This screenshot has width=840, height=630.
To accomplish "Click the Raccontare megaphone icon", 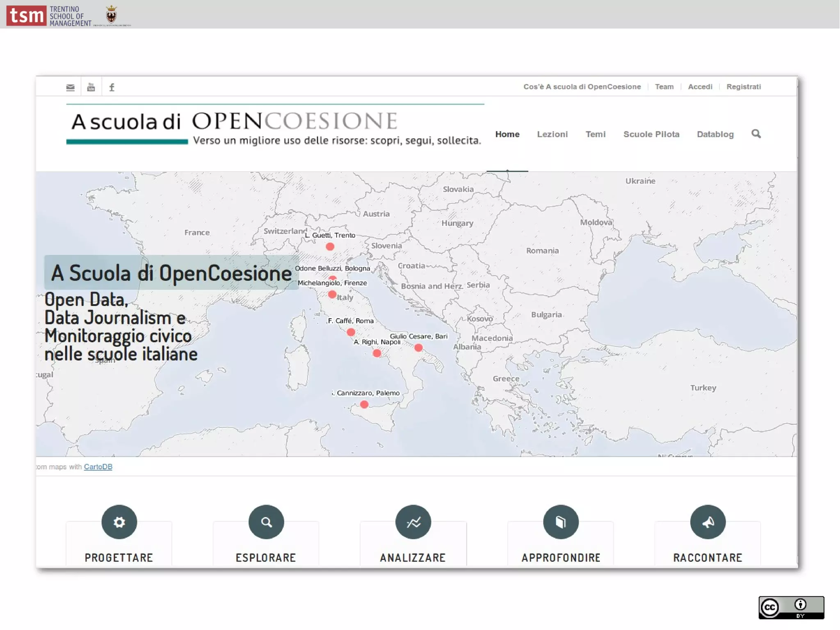I will [708, 522].
